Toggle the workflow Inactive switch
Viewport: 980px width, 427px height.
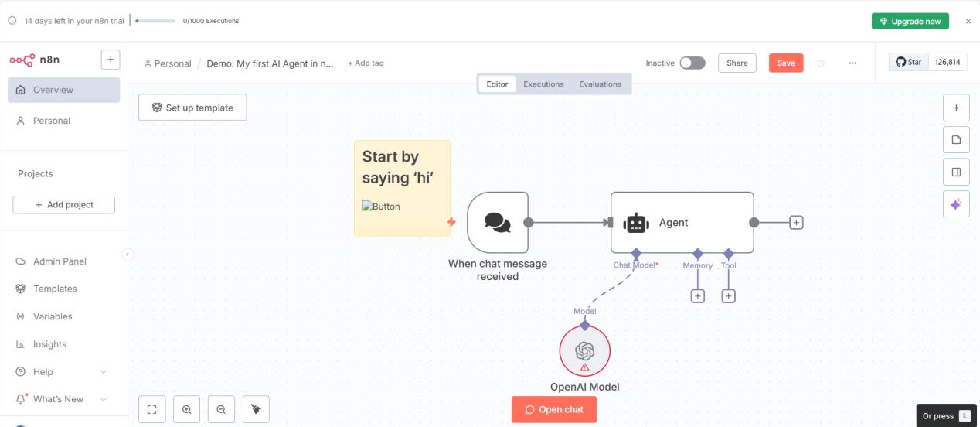coord(692,63)
